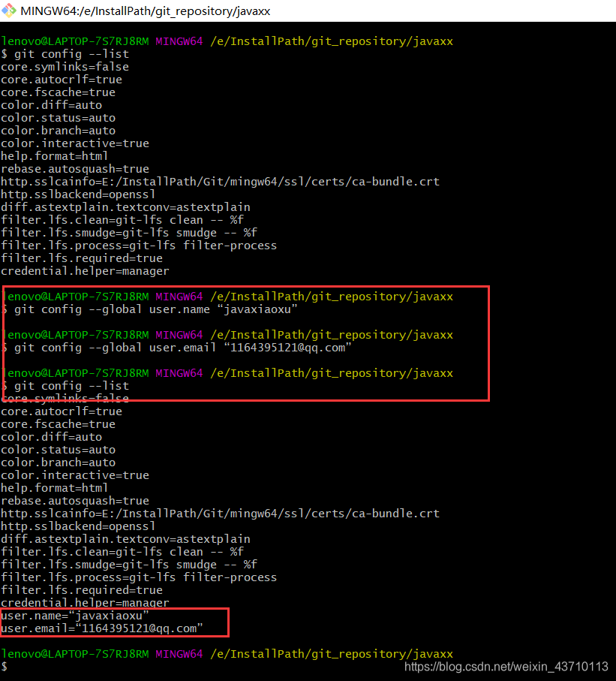
Task: Click the quoted email in the user.email command
Action: pyautogui.click(x=287, y=348)
